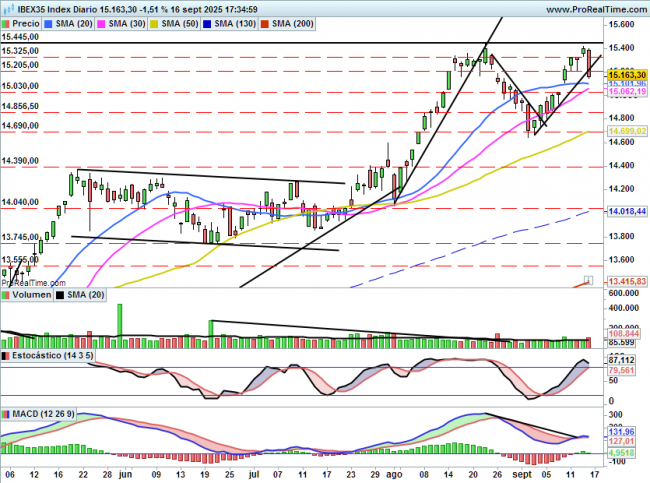Click the icon beside the MACD label

pyautogui.click(x=6, y=414)
